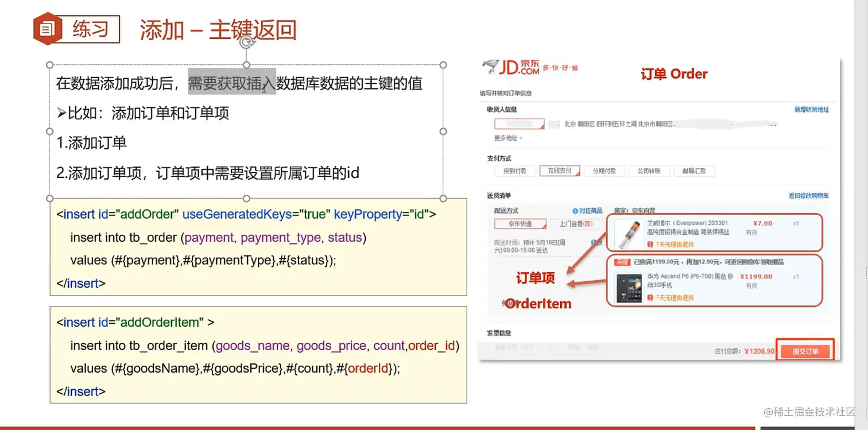Open the Huawei Ascend P6 phone thumbnail
The height and width of the screenshot is (430, 868).
tap(629, 289)
